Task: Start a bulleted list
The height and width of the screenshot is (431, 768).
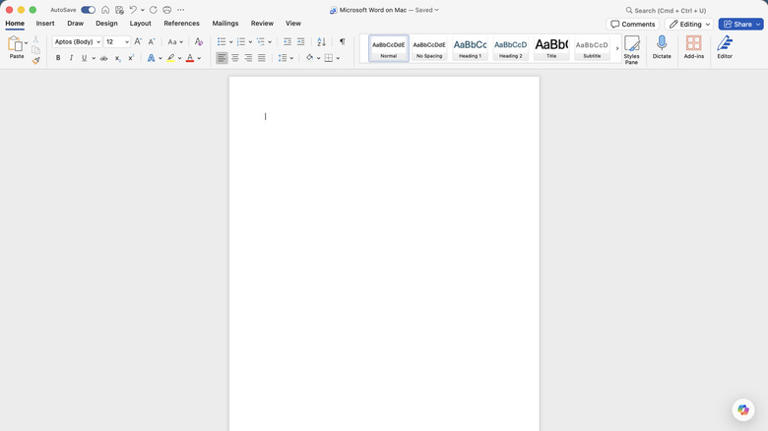Action: pos(221,42)
